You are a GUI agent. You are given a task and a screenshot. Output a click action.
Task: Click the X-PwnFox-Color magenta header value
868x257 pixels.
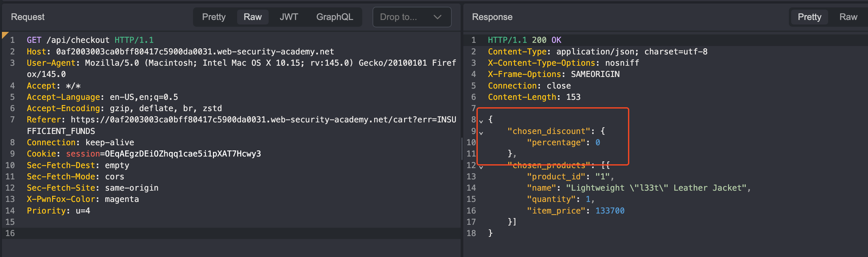tap(122, 199)
